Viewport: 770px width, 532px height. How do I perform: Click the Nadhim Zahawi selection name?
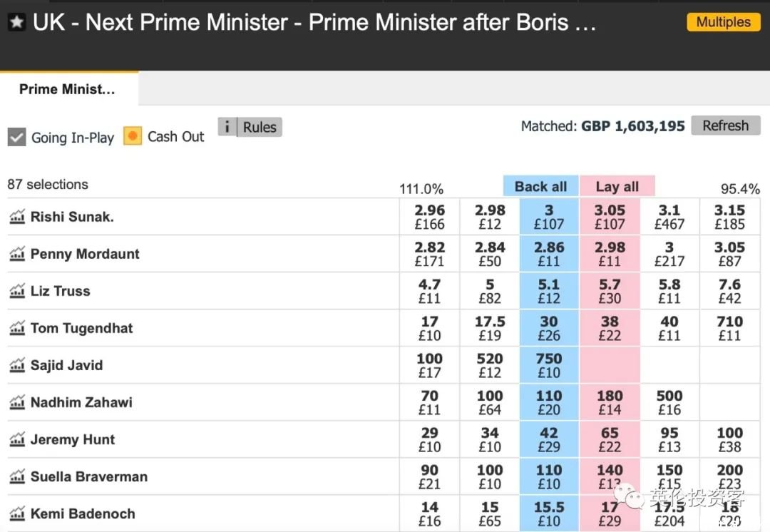(x=81, y=402)
